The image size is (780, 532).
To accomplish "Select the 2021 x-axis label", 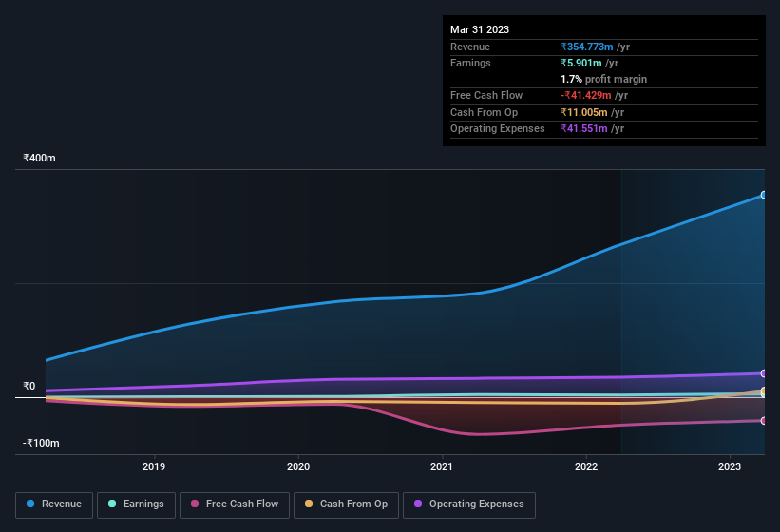I will 442,466.
